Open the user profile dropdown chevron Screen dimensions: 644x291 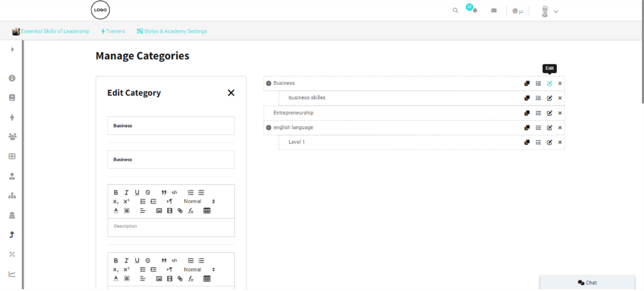(556, 12)
